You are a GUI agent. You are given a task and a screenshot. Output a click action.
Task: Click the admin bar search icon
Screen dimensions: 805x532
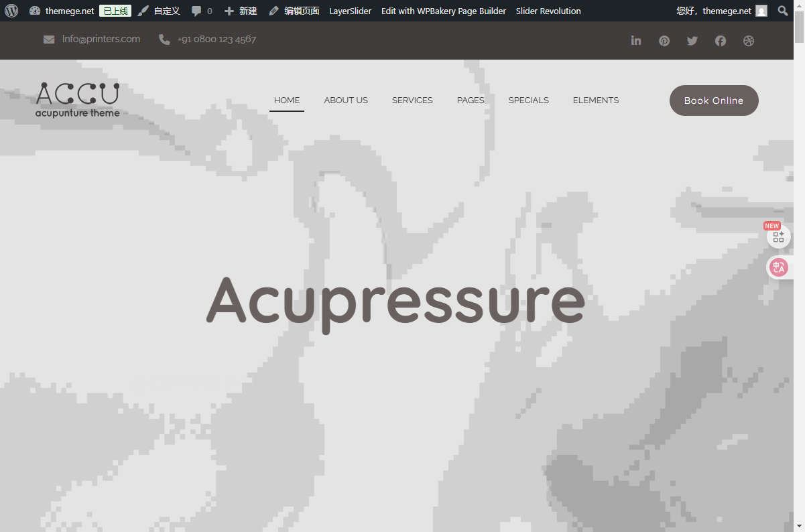[783, 11]
